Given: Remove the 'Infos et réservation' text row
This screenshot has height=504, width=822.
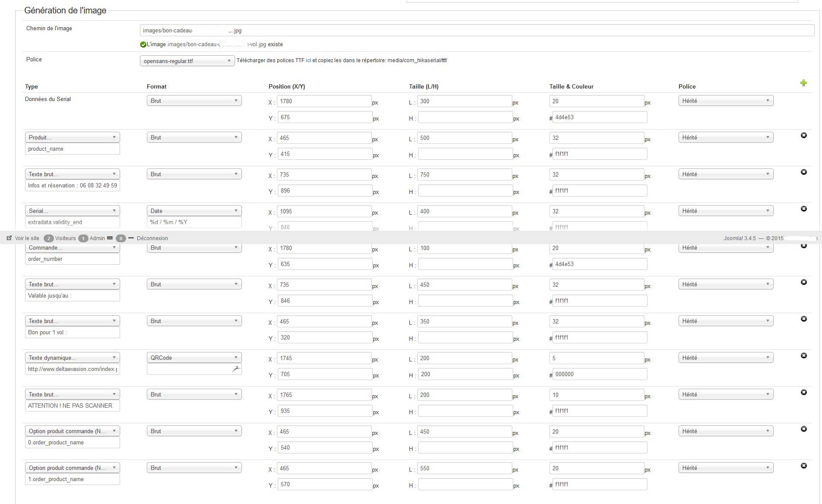Looking at the screenshot, I should [x=803, y=172].
